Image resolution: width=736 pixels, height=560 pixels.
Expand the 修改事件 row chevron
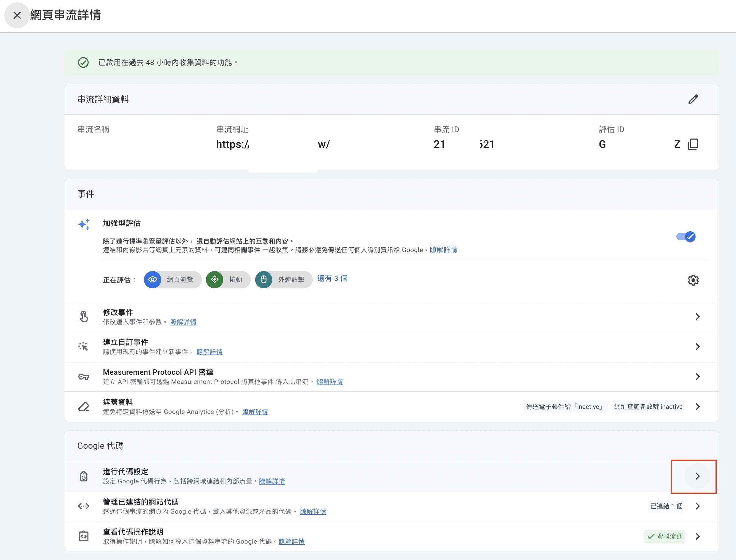pyautogui.click(x=697, y=317)
